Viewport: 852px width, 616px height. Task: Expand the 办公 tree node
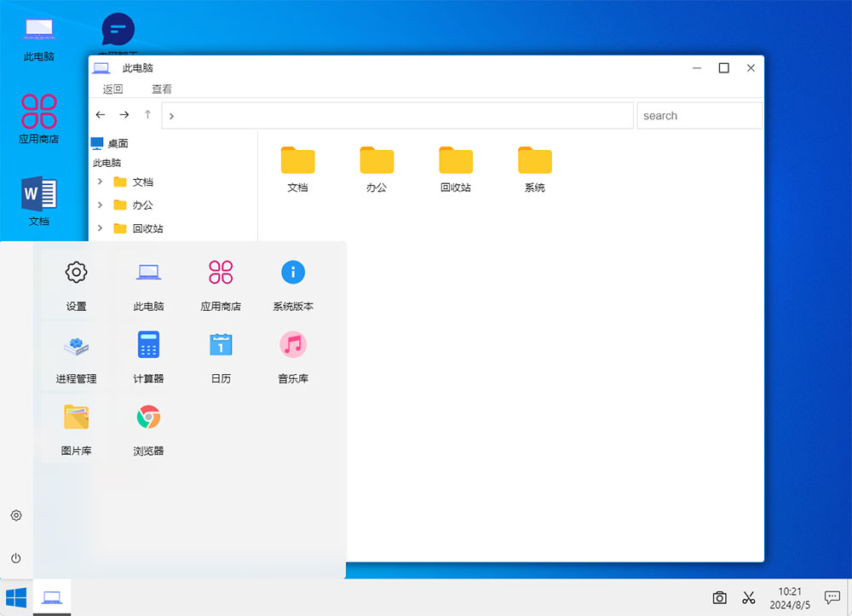[x=100, y=204]
